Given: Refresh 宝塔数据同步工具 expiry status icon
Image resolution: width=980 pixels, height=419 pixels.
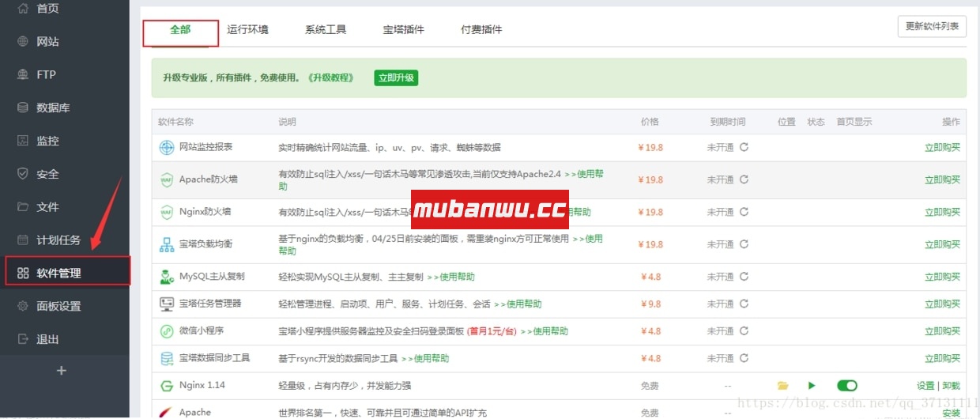Looking at the screenshot, I should click(x=744, y=358).
